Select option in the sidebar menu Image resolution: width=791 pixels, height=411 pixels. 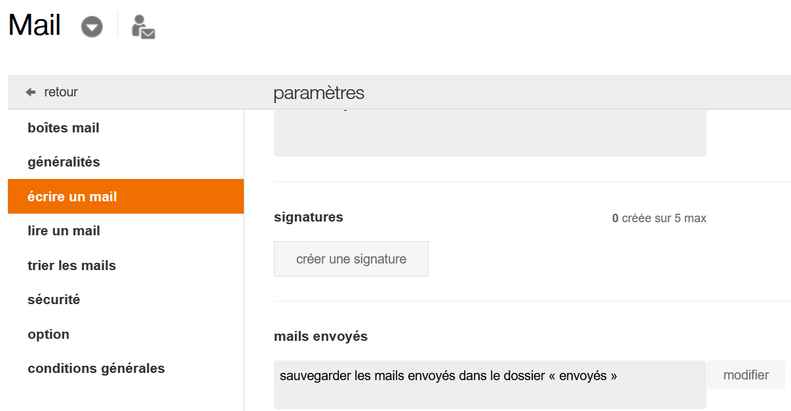coord(48,334)
